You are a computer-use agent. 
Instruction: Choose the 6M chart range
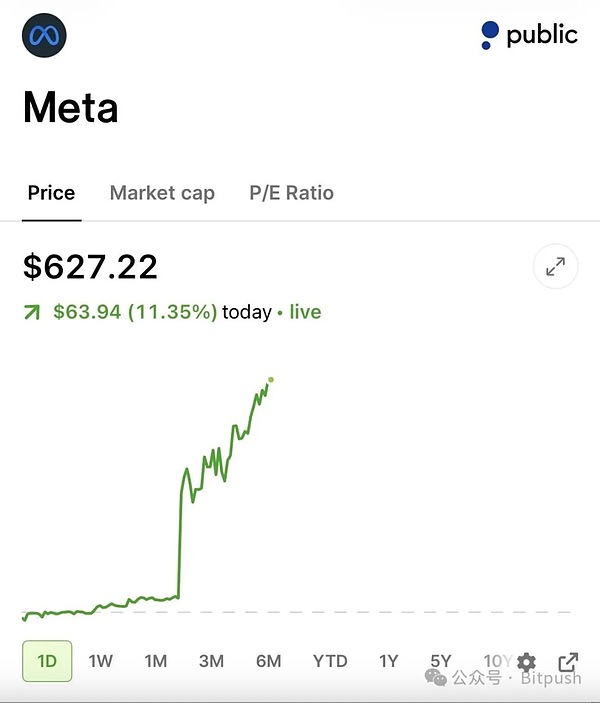pos(269,661)
